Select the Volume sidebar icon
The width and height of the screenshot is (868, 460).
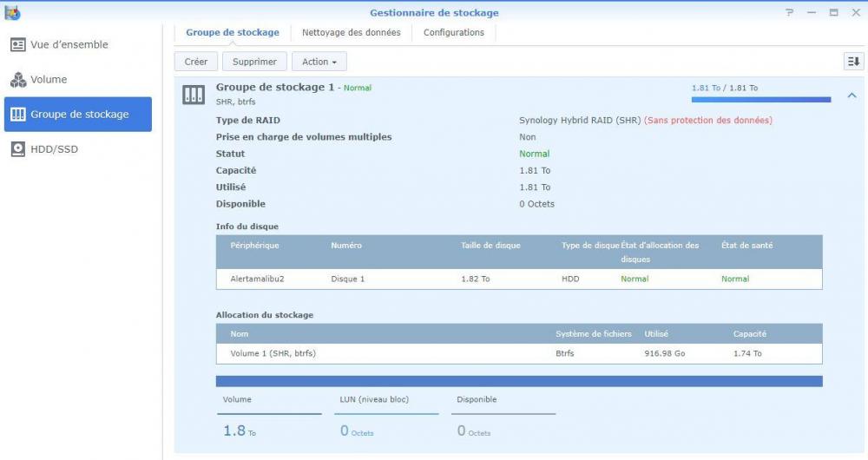[18, 80]
